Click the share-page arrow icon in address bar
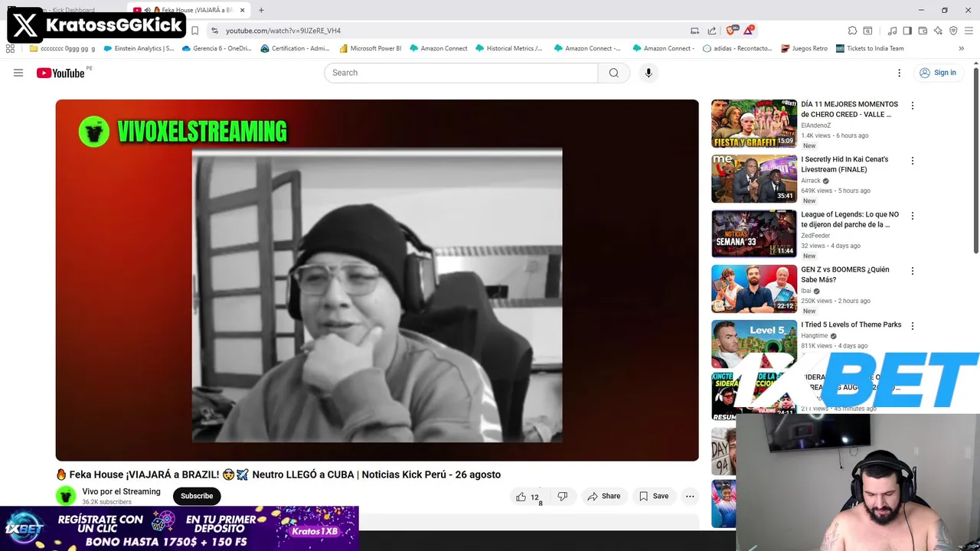The width and height of the screenshot is (980, 551). 711,31
